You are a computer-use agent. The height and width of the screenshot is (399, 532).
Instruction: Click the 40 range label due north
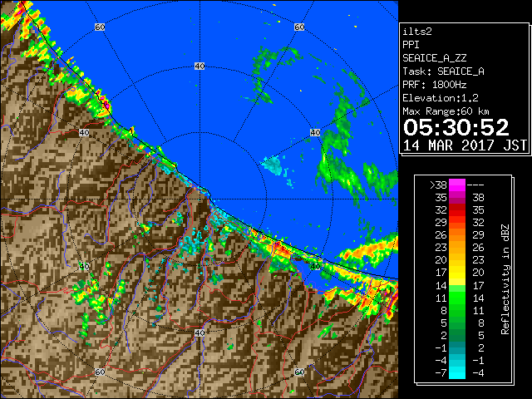[x=199, y=66]
